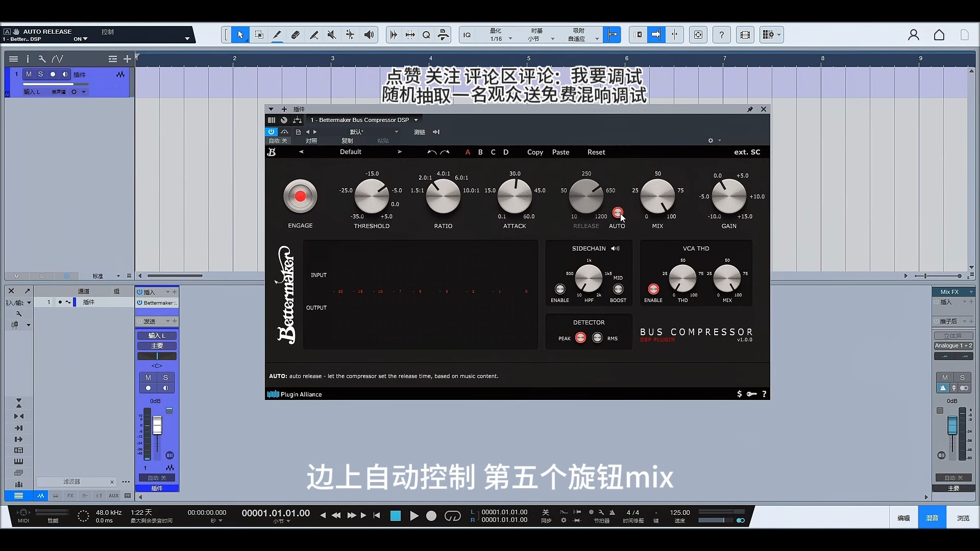980x551 pixels.
Task: Open AUTO RELEASE control parameter dropdown
Action: click(x=187, y=39)
